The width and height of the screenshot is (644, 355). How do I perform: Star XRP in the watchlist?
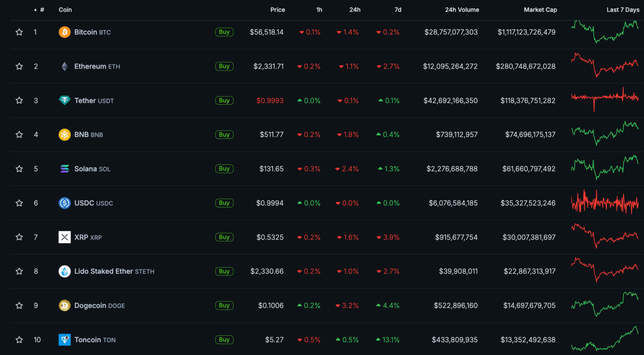point(19,237)
